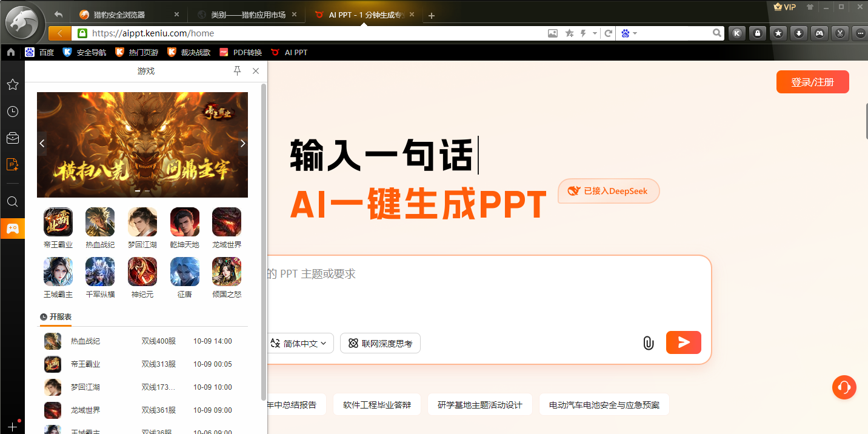Viewport: 868px width, 434px height.
Task: Expand the dropdown arrow beside the lightning icon
Action: coord(595,33)
